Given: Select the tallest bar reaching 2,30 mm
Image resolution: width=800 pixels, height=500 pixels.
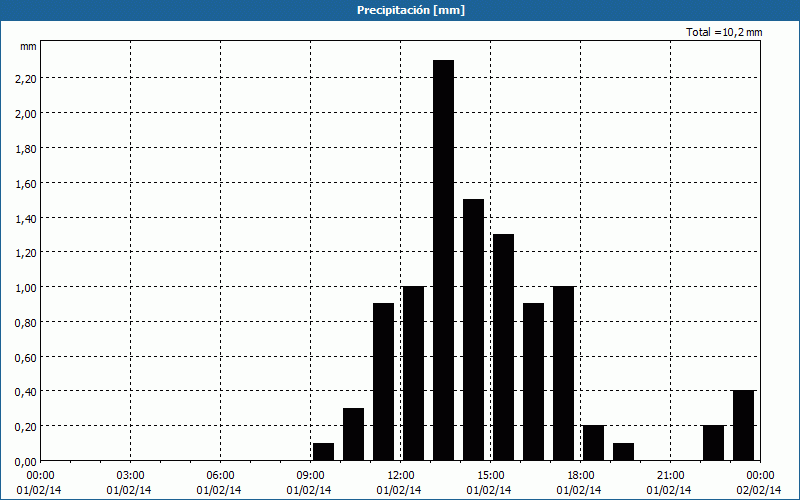Looking at the screenshot, I should pyautogui.click(x=443, y=260).
